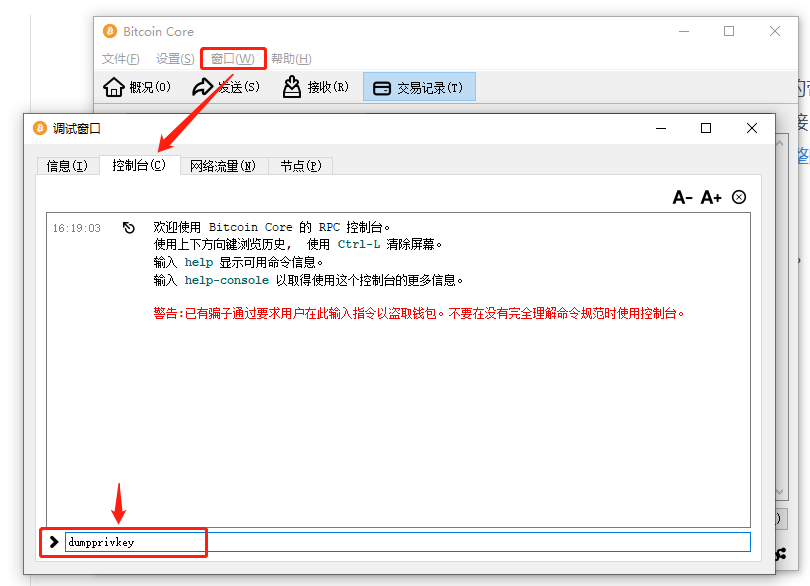Switch to the 网络流量(N) tab
Image resolution: width=810 pixels, height=586 pixels.
[222, 166]
